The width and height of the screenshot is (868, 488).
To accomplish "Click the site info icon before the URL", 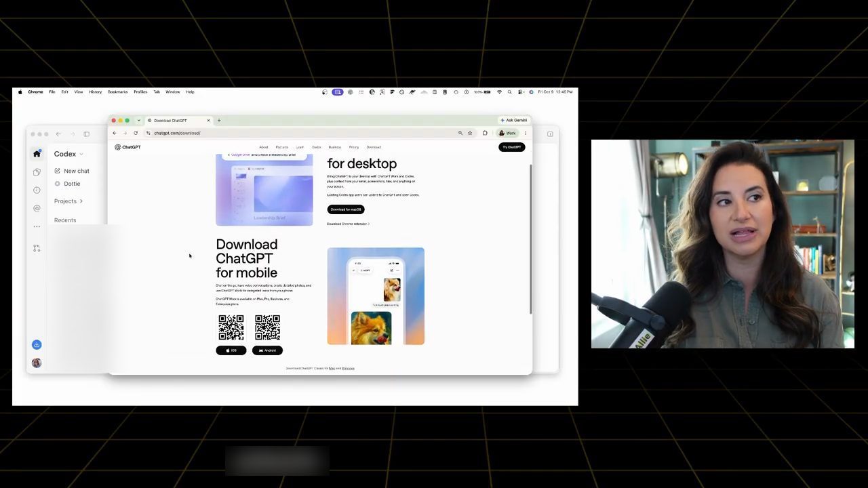I will tap(148, 133).
